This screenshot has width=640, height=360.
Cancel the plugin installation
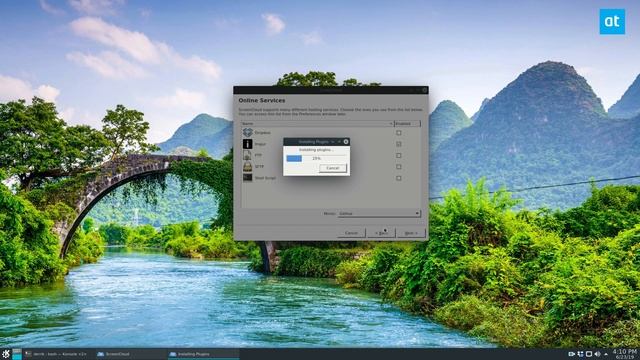(x=333, y=168)
